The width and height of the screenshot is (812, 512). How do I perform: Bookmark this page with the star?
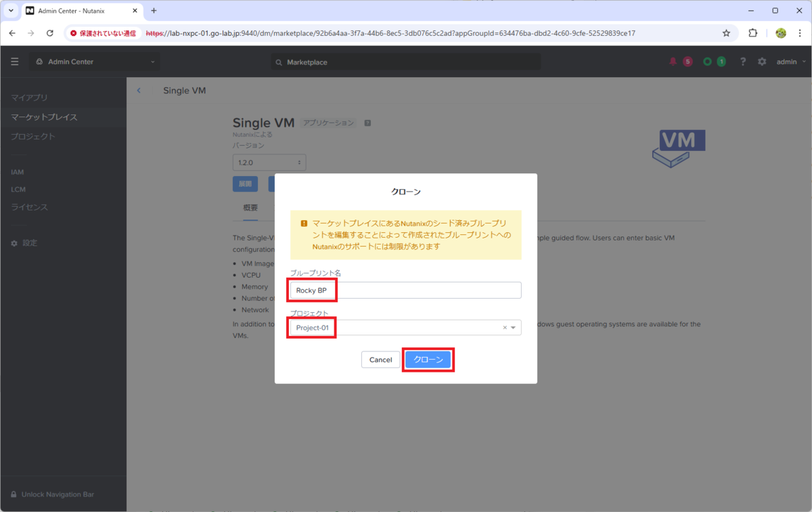(x=726, y=33)
